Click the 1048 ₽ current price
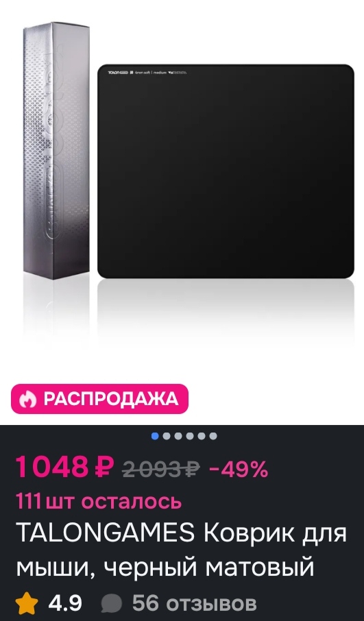The image size is (364, 621). point(65,467)
